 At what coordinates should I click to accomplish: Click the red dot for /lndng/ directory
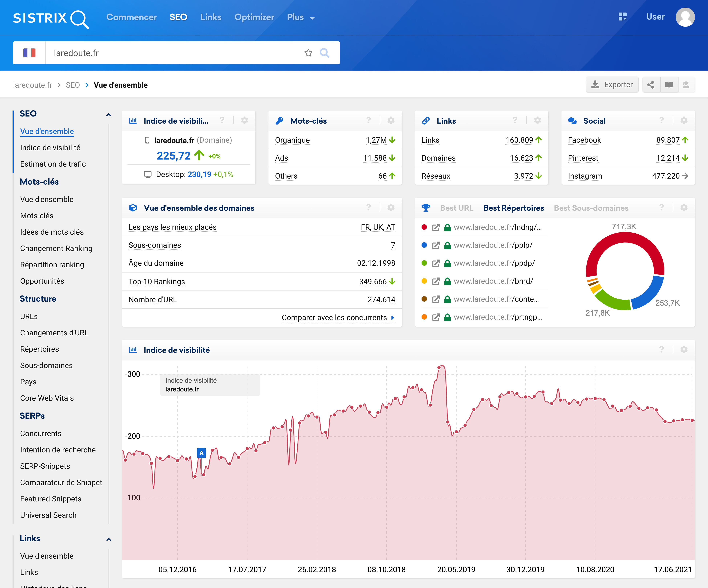click(x=424, y=227)
